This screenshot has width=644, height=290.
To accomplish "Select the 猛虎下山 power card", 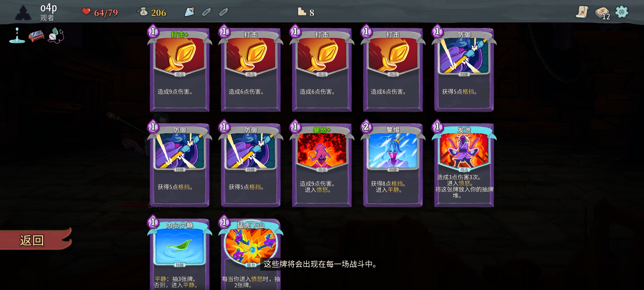I will pos(250,252).
